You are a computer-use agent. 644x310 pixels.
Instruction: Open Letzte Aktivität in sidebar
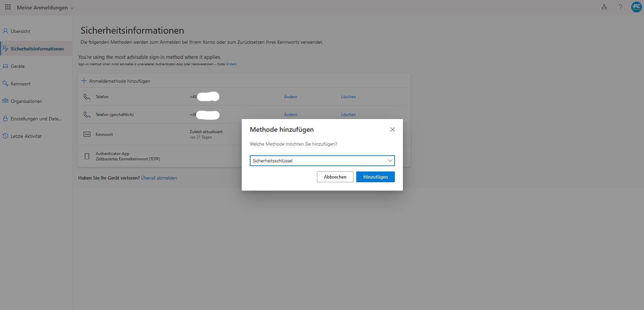click(26, 136)
